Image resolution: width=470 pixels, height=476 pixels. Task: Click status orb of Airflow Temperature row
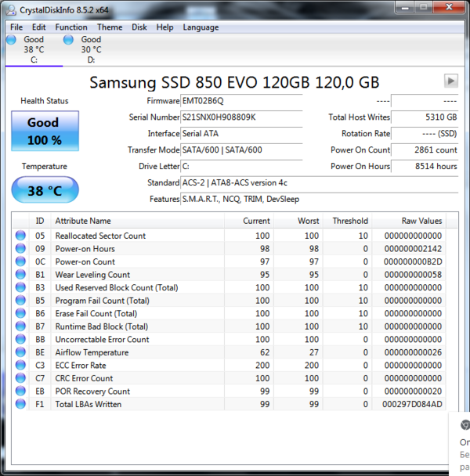tap(20, 352)
